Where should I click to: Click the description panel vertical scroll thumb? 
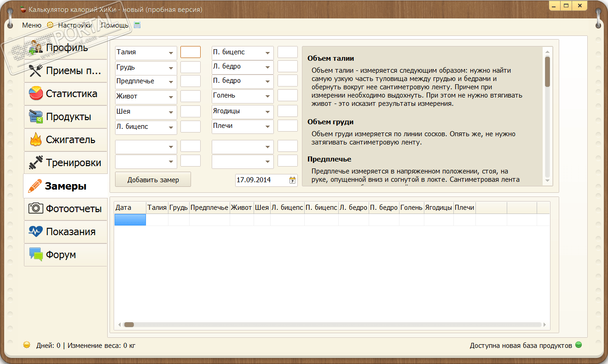click(x=547, y=71)
